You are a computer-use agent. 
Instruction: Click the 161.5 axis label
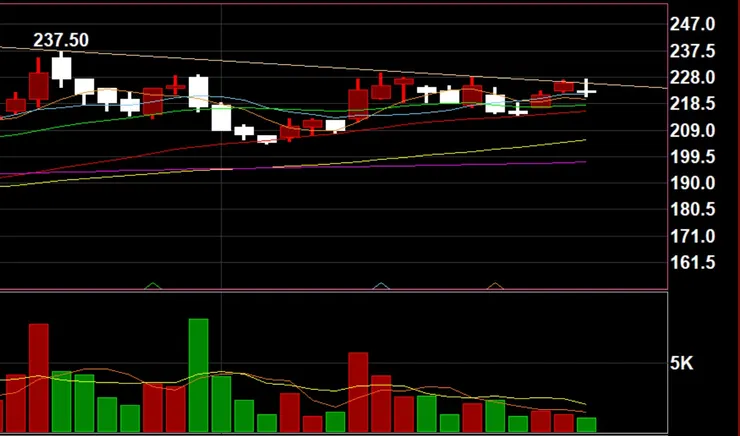pyautogui.click(x=692, y=262)
